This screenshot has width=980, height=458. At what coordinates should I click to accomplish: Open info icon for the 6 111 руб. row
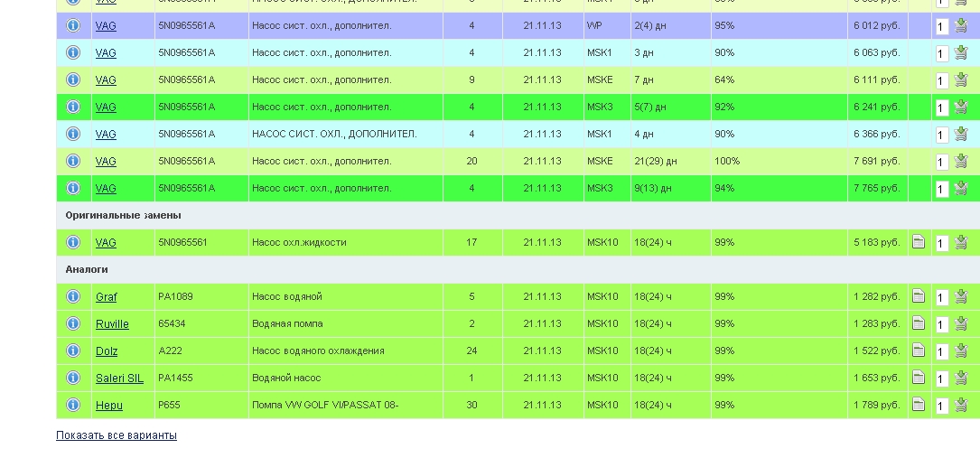(x=73, y=79)
